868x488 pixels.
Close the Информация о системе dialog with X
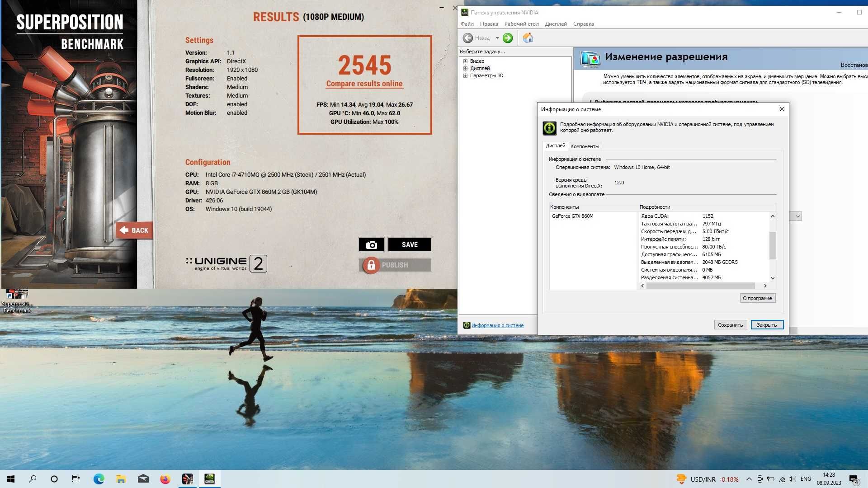tap(782, 109)
